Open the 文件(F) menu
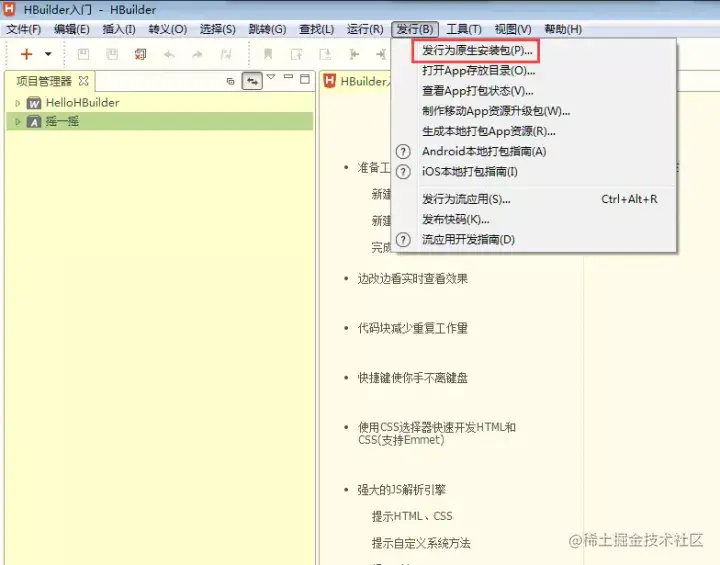The image size is (720, 565). 23,29
